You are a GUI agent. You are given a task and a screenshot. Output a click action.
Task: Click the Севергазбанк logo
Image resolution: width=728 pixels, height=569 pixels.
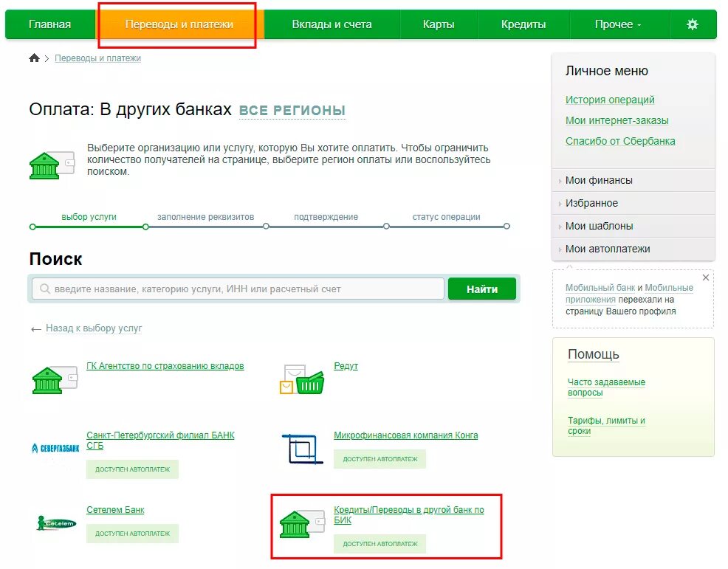click(55, 448)
